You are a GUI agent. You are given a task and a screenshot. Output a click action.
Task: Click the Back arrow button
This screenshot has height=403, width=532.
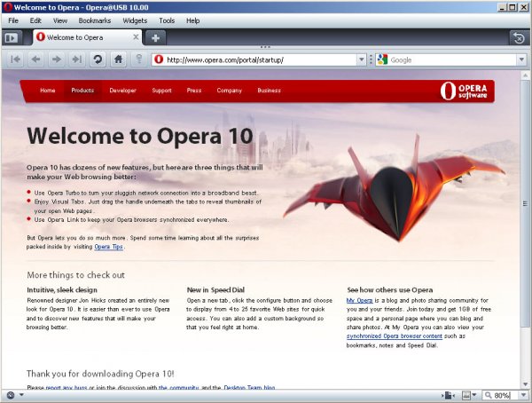point(36,59)
